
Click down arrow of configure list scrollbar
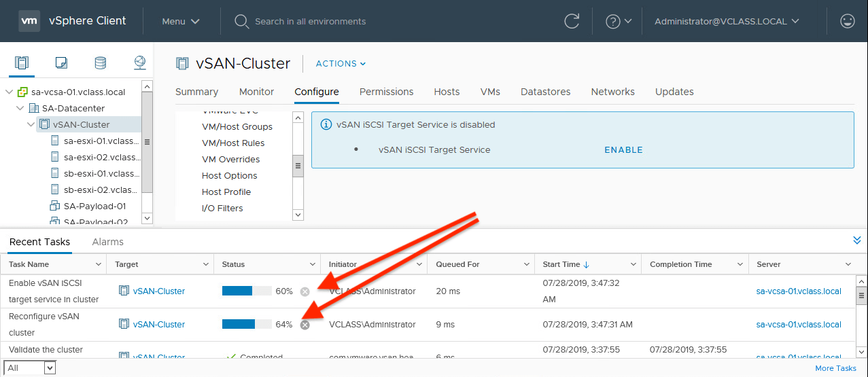pos(298,215)
